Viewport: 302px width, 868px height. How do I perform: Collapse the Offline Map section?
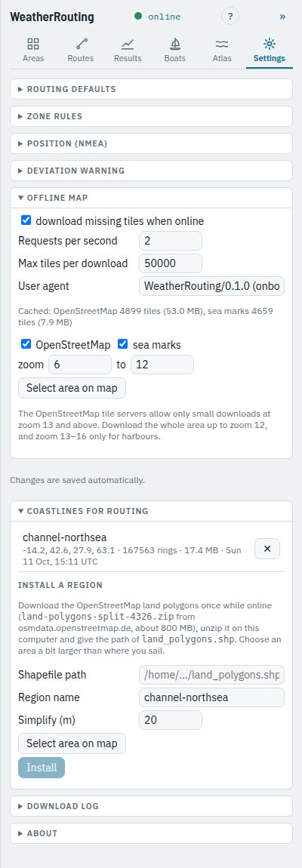pos(151,198)
